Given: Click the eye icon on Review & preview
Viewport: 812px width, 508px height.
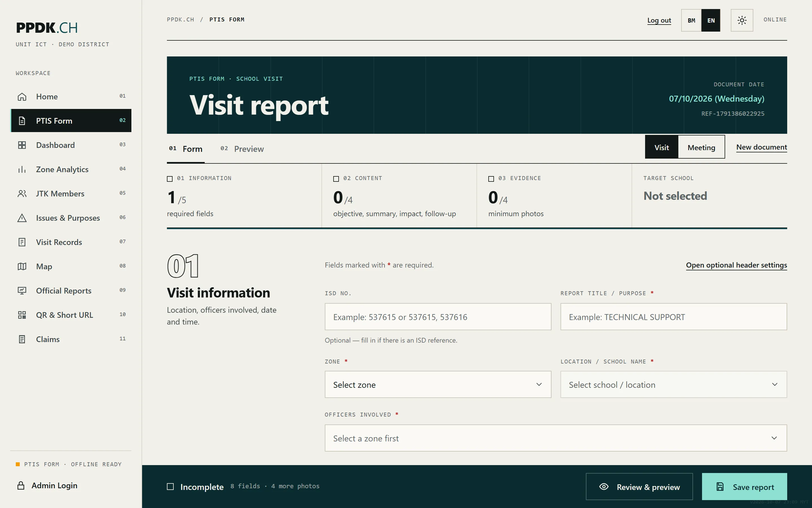Looking at the screenshot, I should click(604, 487).
